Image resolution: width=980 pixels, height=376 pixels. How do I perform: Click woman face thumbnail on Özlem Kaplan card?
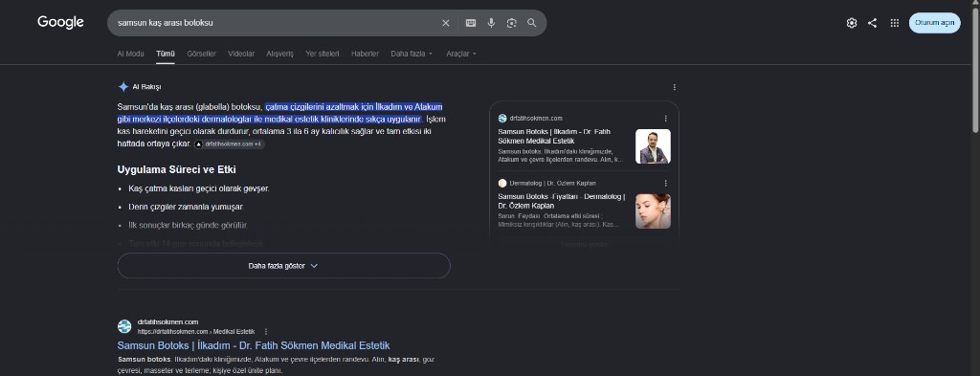pyautogui.click(x=653, y=211)
